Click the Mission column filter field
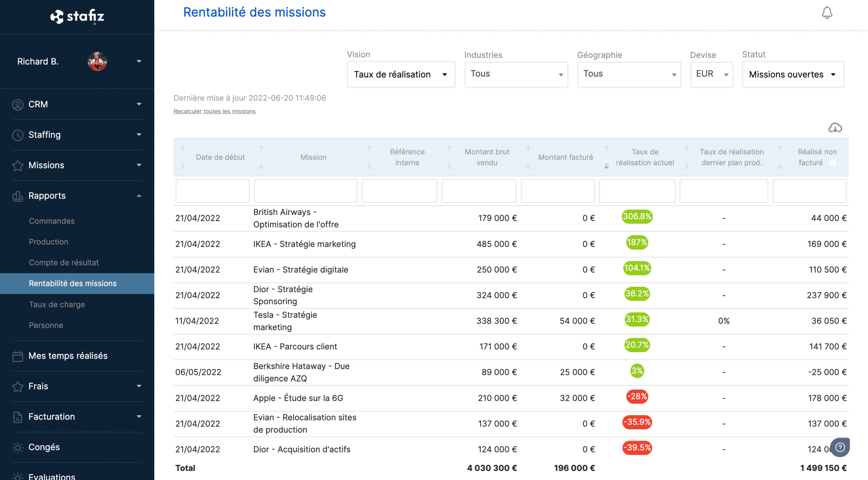 (305, 191)
